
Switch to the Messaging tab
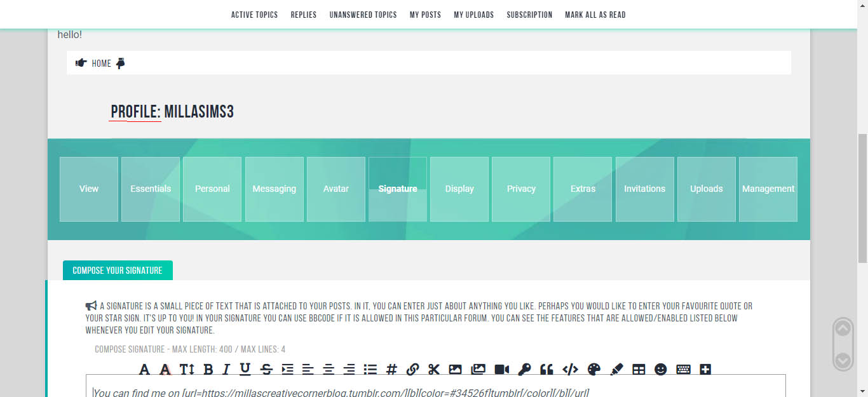coord(274,189)
